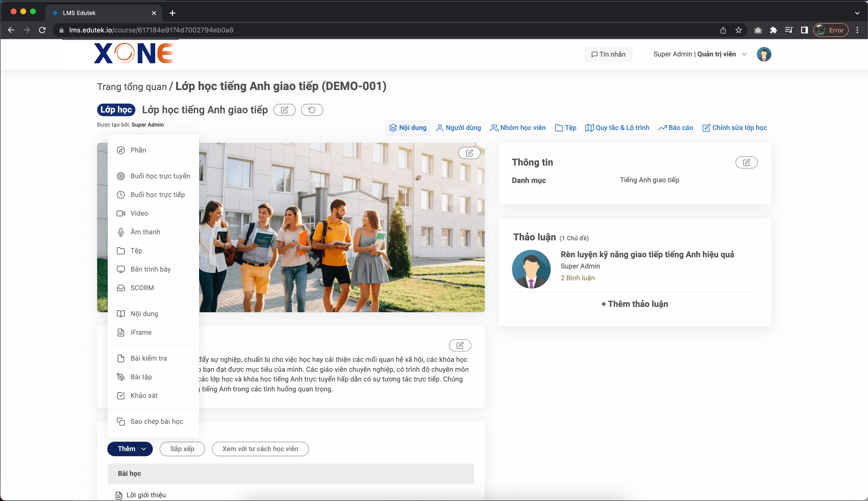Open the user avatar at top right

click(x=764, y=54)
